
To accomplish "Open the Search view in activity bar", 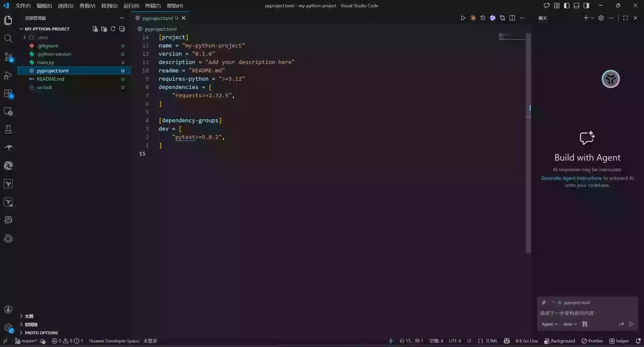I will click(8, 38).
